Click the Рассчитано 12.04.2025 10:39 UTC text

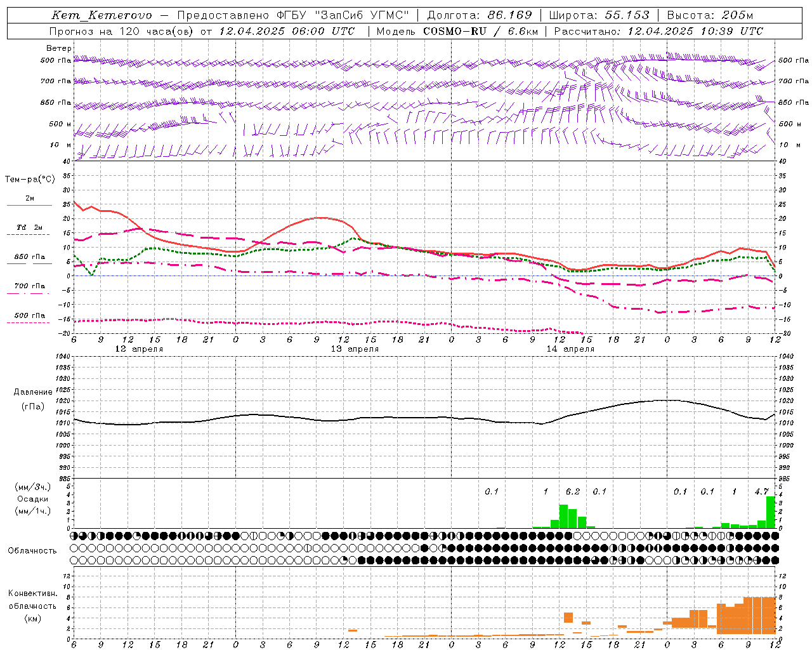coord(658,30)
